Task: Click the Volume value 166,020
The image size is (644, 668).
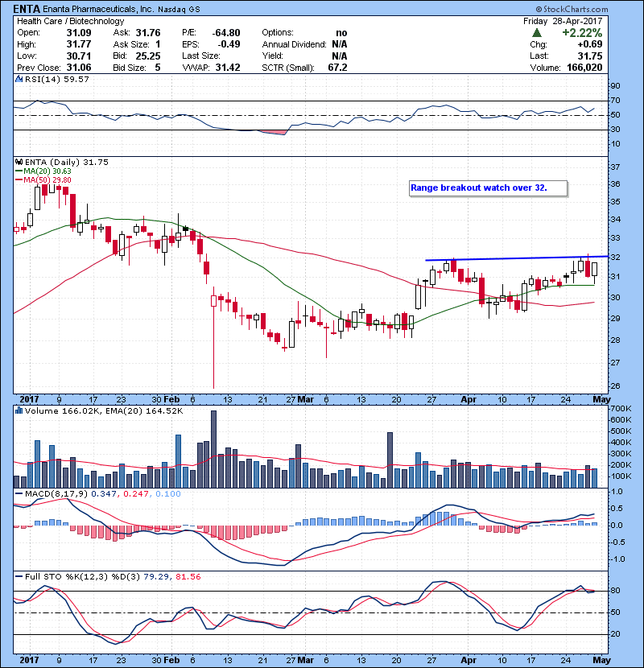Action: pos(584,68)
